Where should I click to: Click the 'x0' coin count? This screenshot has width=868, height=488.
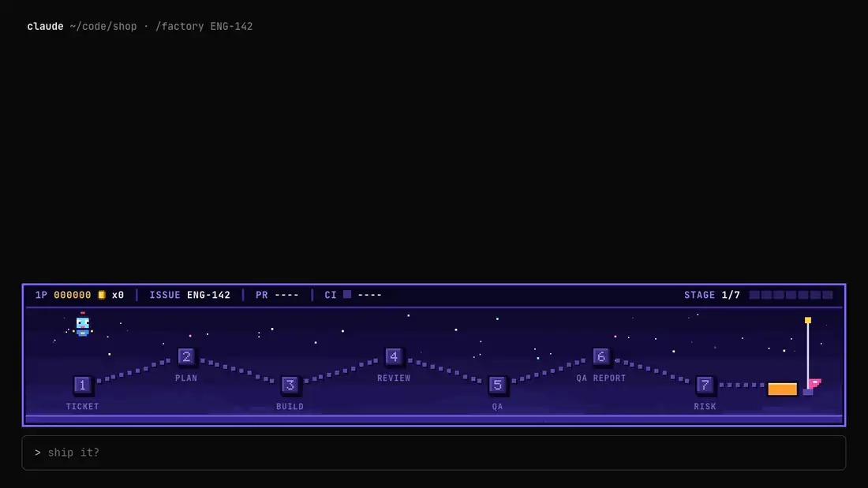118,295
